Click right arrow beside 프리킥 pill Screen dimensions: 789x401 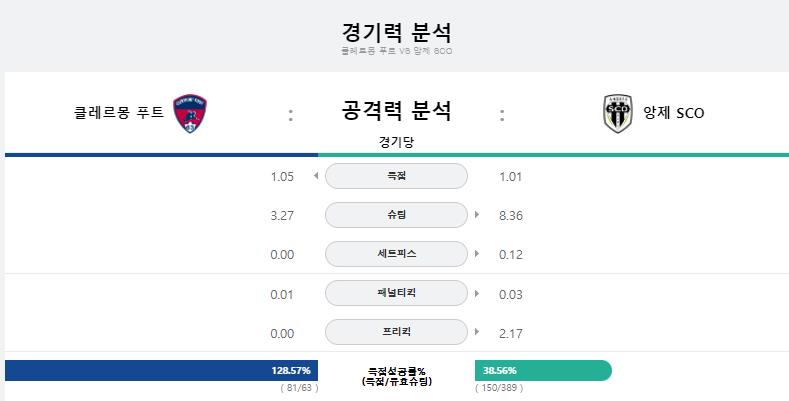[x=477, y=332]
